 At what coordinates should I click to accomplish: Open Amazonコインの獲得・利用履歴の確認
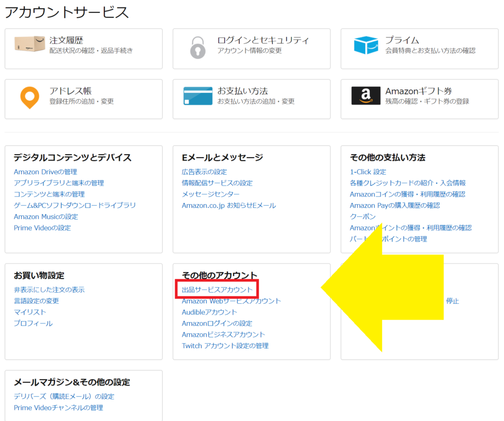[408, 194]
